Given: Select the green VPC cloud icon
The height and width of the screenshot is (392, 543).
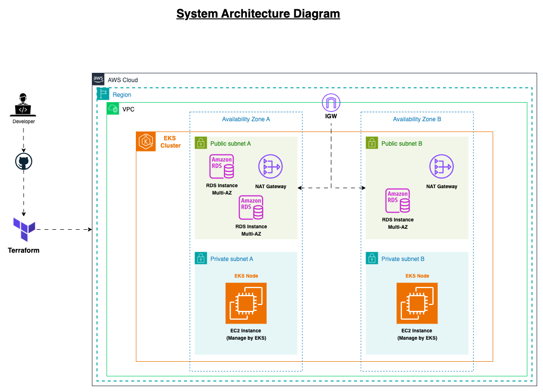Looking at the screenshot, I should (113, 109).
